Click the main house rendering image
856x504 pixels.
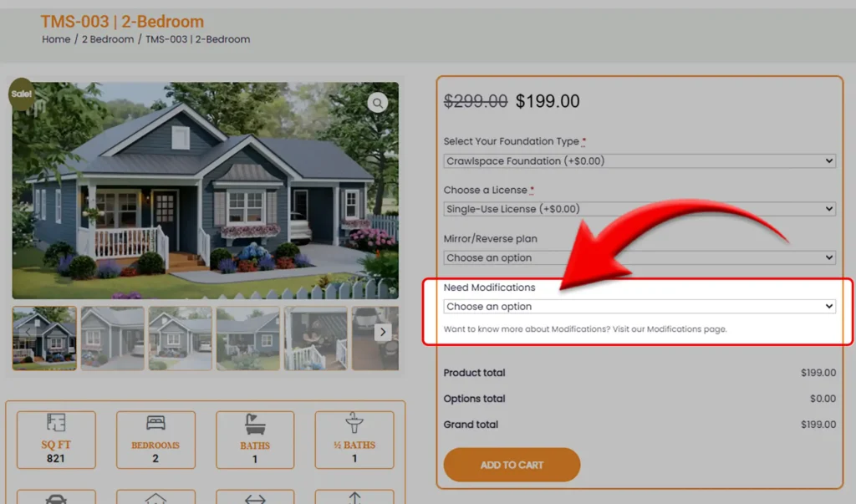(x=206, y=191)
